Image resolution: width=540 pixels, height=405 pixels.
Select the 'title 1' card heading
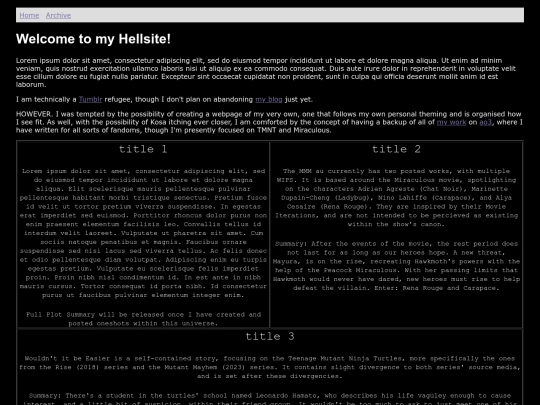[143, 149]
